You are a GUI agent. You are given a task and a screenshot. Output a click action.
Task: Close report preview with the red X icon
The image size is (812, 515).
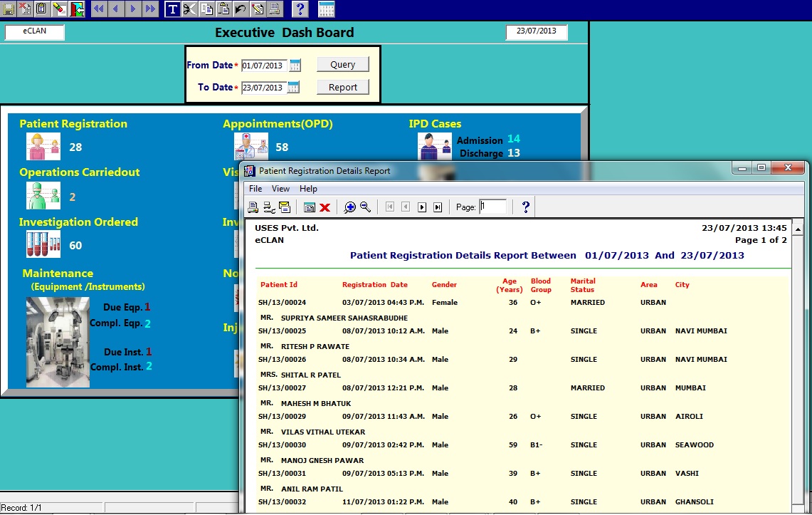(x=325, y=208)
